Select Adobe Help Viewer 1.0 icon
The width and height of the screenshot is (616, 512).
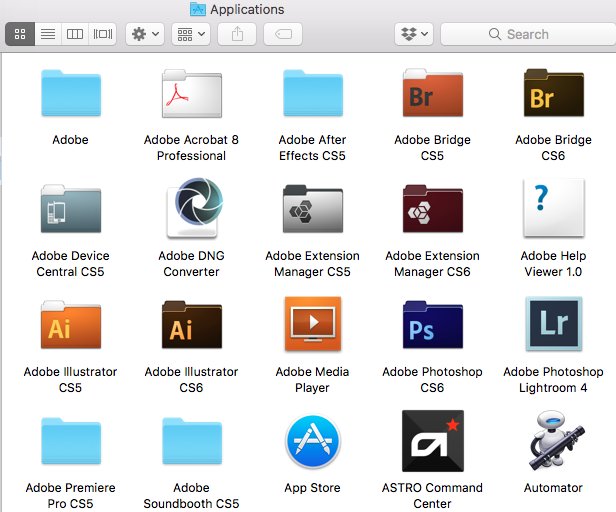tap(554, 208)
